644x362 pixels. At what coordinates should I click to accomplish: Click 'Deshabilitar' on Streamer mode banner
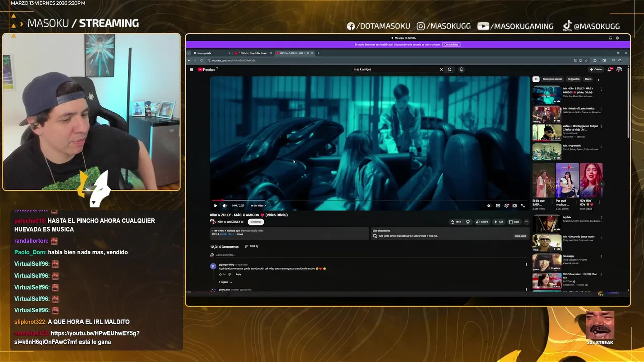click(x=451, y=44)
